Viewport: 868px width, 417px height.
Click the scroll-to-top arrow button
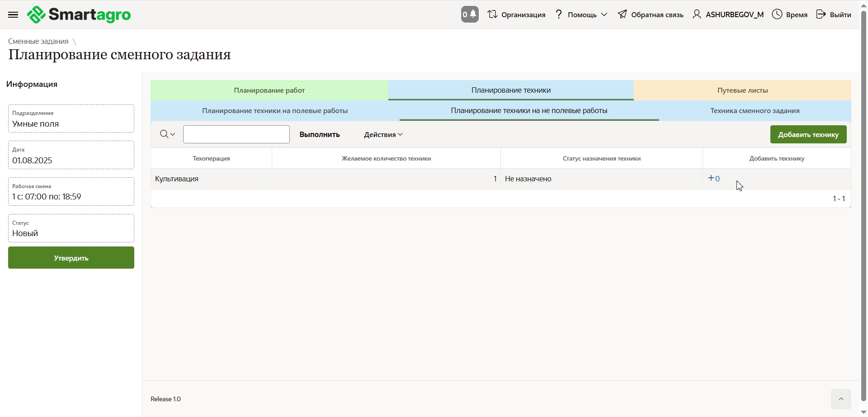(x=840, y=399)
